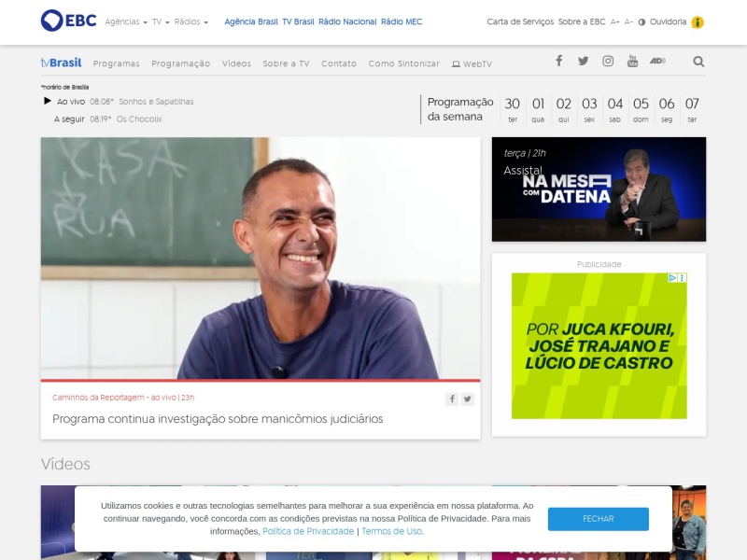Image resolution: width=747 pixels, height=560 pixels.
Task: Click Caminhos da Reportagem program label
Action: [x=123, y=398]
